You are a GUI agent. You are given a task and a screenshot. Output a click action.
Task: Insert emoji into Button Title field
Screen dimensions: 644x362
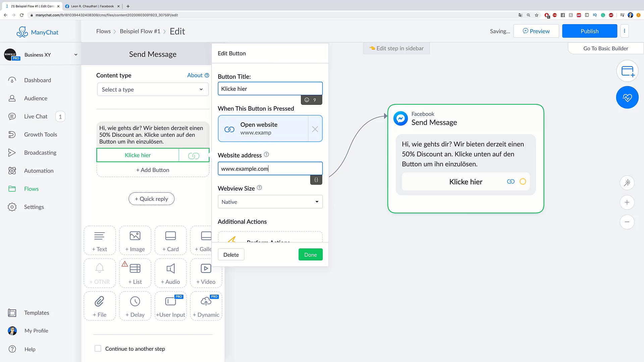(x=307, y=100)
